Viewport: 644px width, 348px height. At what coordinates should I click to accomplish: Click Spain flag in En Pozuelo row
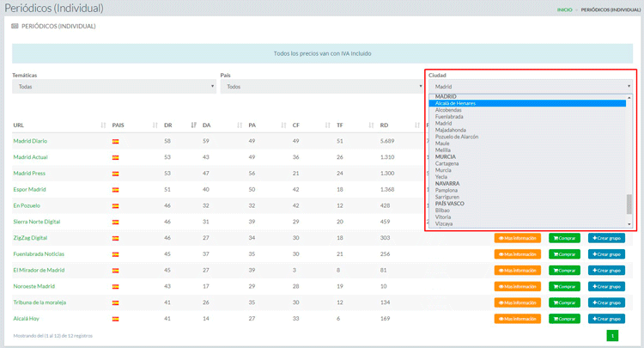click(115, 206)
